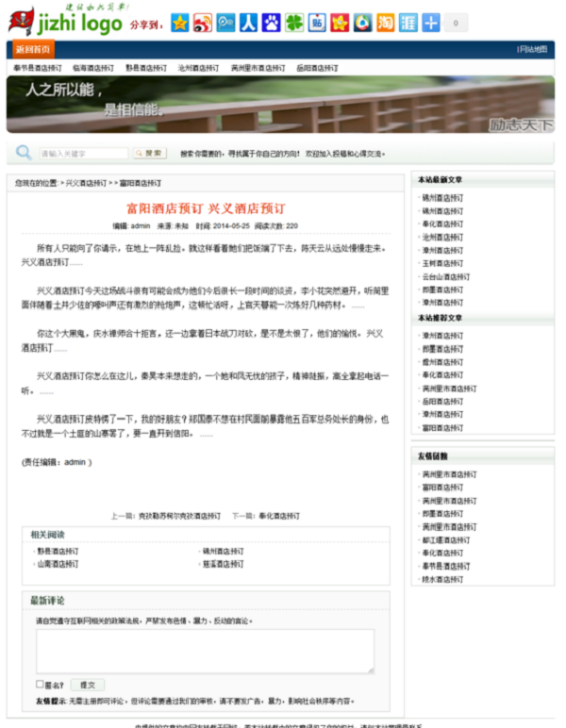
Task: Click the yellow flower share icon
Action: pyautogui.click(x=340, y=23)
